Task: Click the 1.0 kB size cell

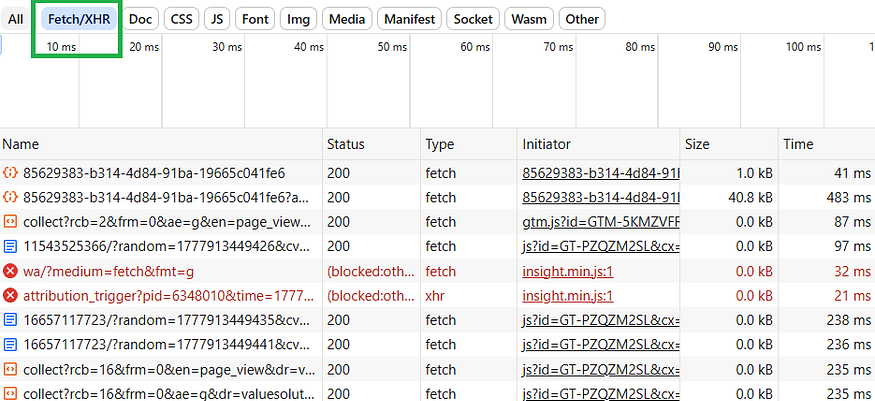Action: point(729,173)
